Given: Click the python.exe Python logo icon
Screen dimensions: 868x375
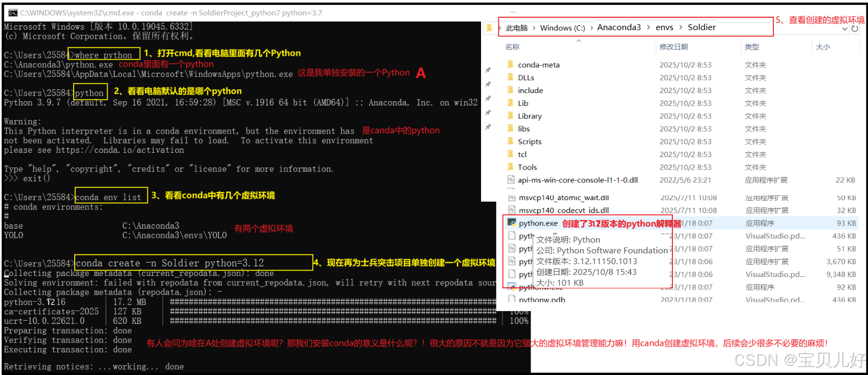Looking at the screenshot, I should 512,223.
